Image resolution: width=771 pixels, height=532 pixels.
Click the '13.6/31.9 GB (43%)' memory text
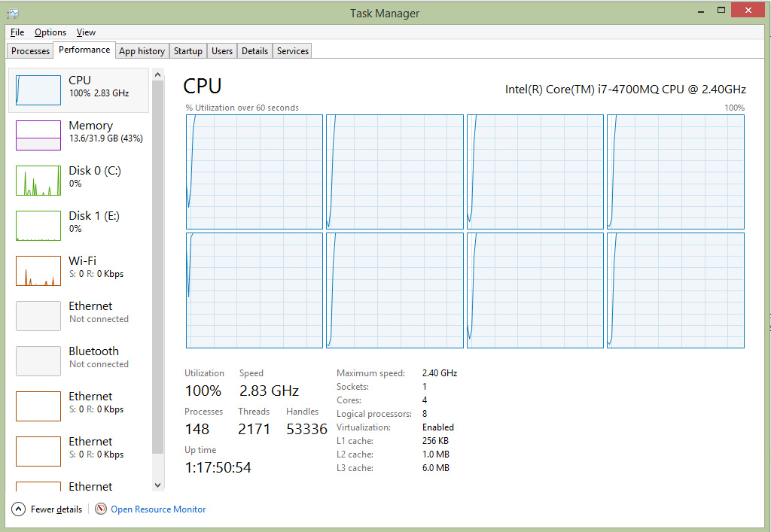point(105,138)
